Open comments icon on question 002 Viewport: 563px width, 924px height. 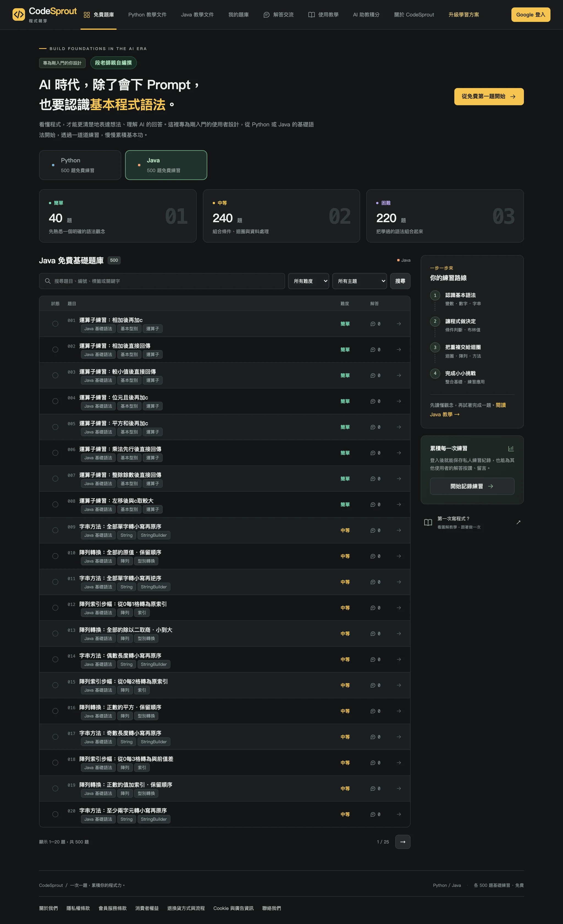click(372, 350)
